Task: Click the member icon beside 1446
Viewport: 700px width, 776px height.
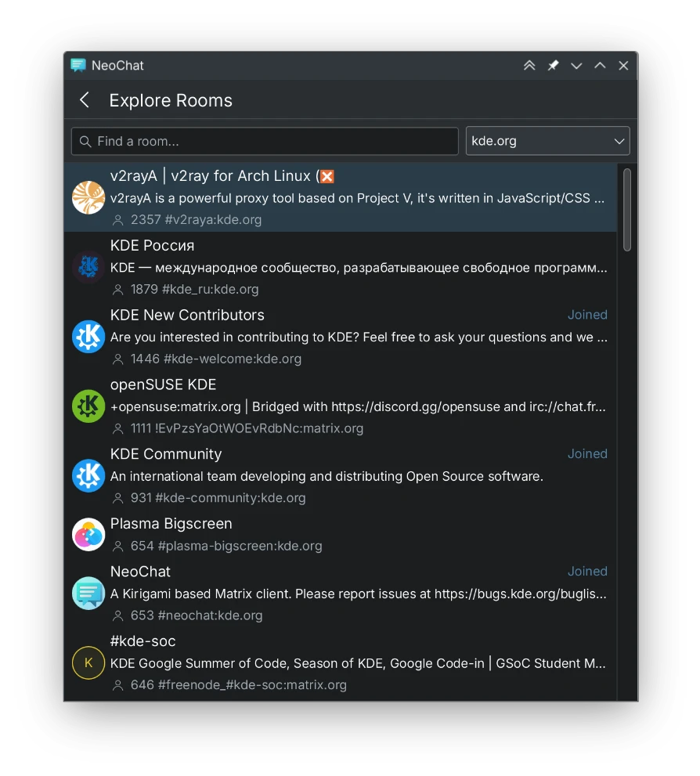Action: click(117, 359)
